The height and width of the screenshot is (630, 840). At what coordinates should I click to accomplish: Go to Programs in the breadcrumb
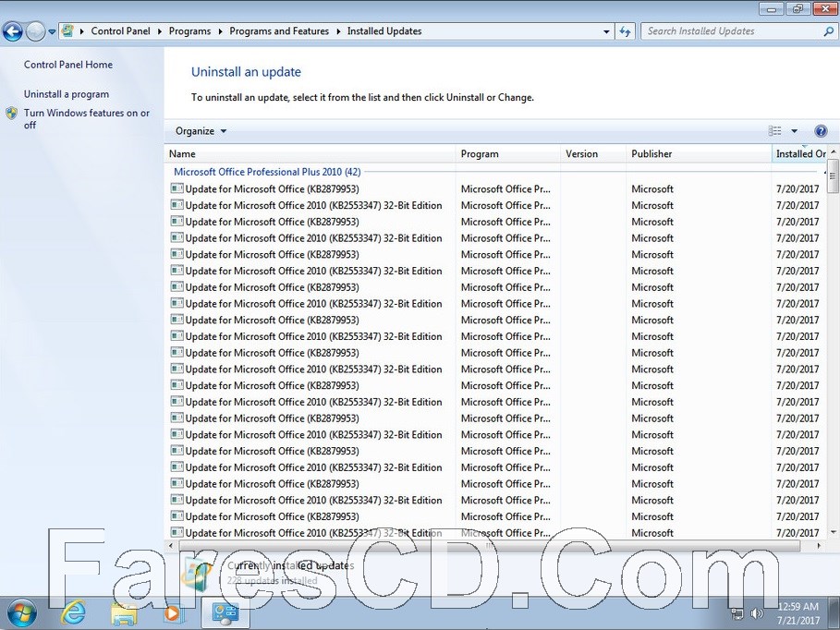[x=189, y=31]
